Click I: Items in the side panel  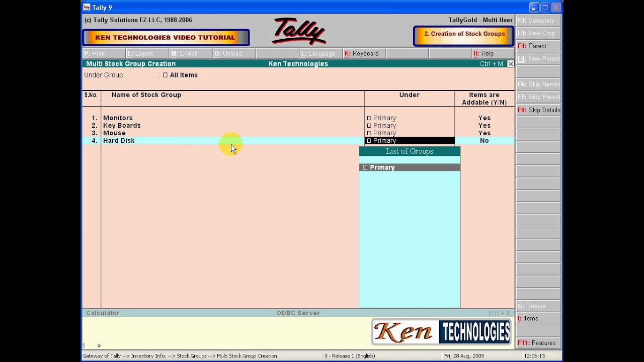point(538,319)
